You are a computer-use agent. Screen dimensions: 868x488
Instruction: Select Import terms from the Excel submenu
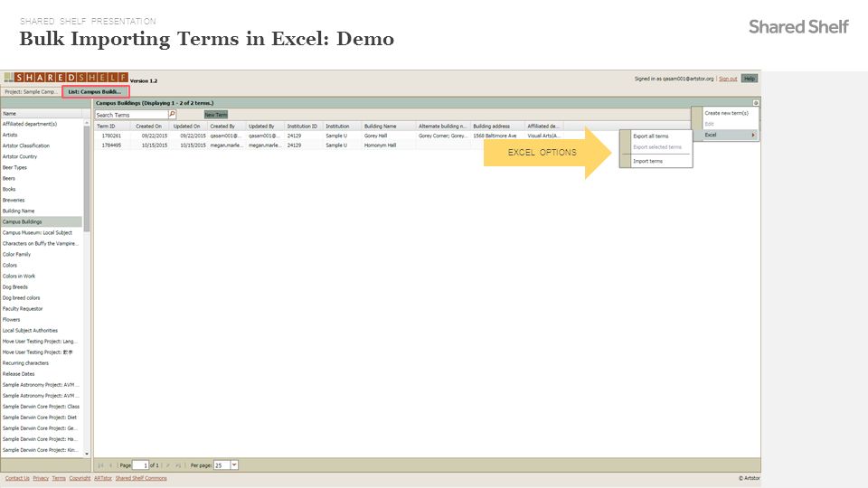[x=647, y=161]
